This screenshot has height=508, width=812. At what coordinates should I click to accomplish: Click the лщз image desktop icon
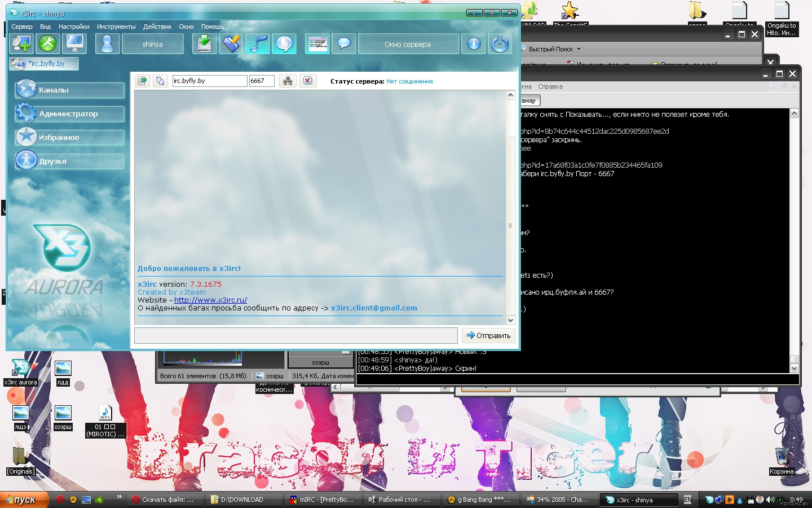click(21, 418)
